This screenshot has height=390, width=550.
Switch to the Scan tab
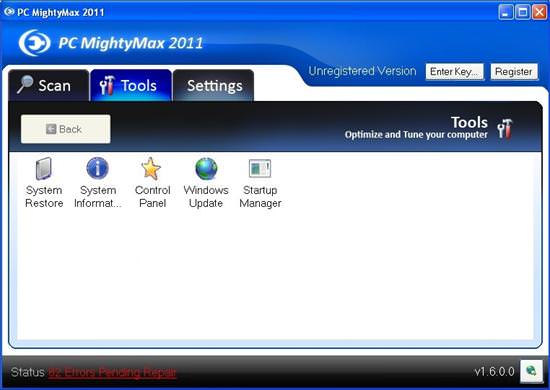pyautogui.click(x=48, y=86)
